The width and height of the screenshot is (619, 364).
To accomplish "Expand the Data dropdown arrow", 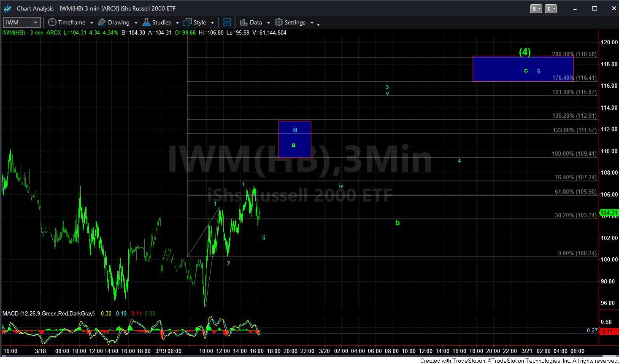I will point(268,23).
